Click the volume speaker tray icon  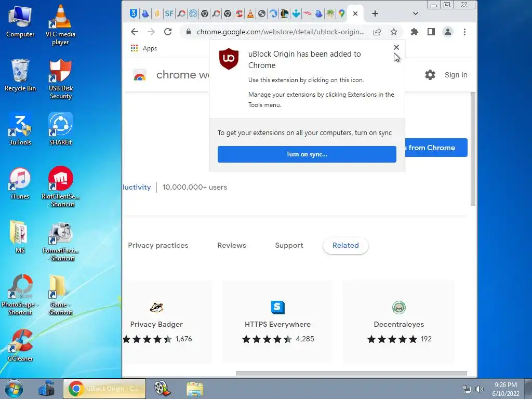(480, 389)
